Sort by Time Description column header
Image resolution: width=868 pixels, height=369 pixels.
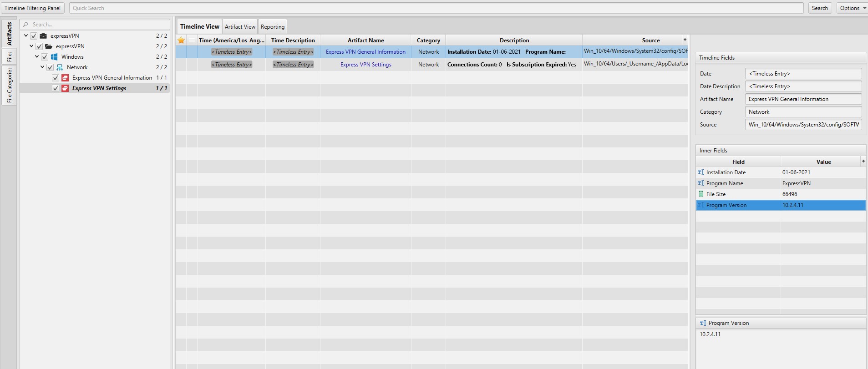[293, 40]
